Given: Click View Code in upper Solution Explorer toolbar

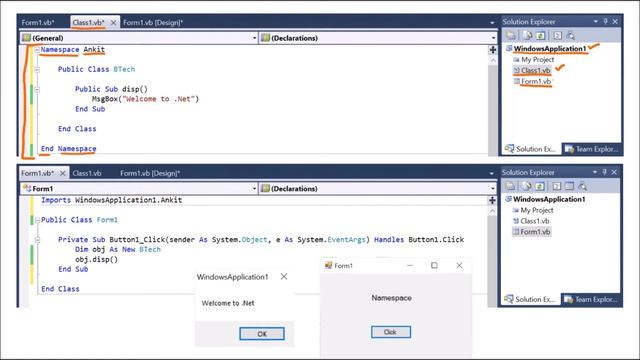Looking at the screenshot, I should click(557, 36).
